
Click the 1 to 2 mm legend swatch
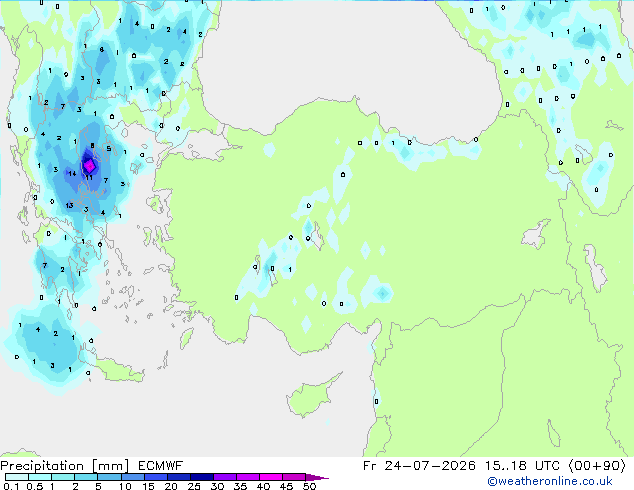pos(63,477)
